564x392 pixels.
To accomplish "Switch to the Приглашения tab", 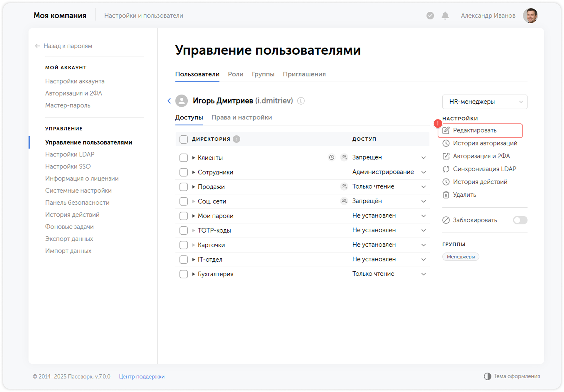I will [304, 74].
